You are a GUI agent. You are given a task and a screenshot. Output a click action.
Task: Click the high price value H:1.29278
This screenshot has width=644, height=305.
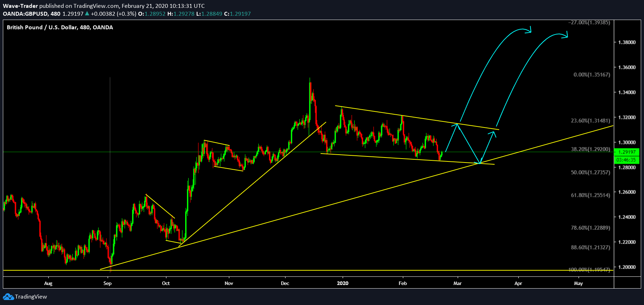[x=181, y=14]
